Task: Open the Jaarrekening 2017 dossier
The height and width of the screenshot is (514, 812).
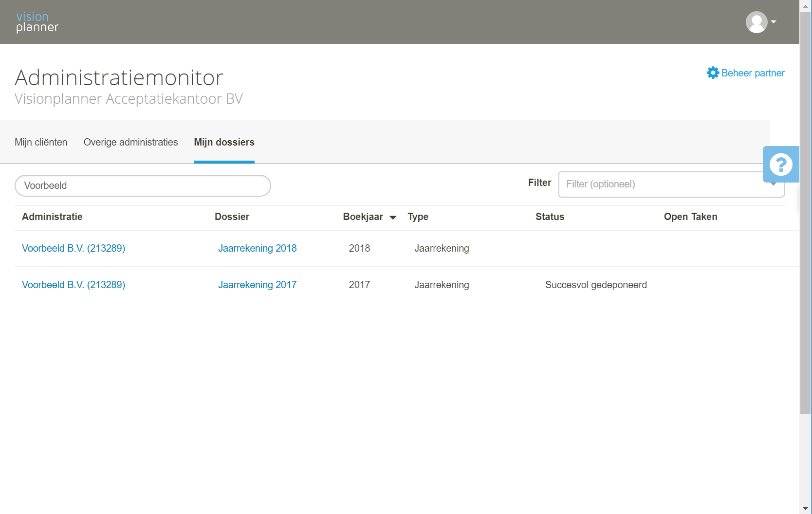Action: click(258, 285)
